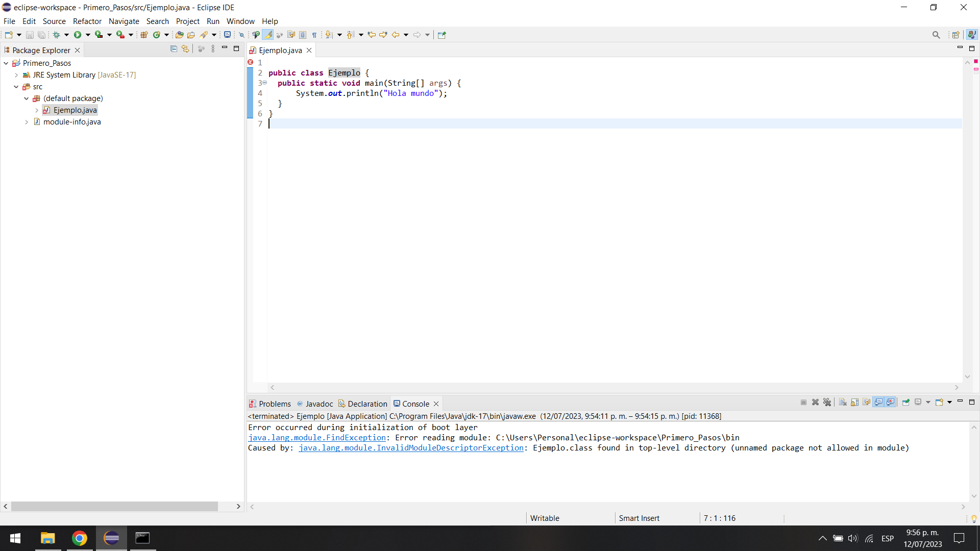Click the Search flashlight toolbar icon
980x551 pixels.
click(x=204, y=35)
